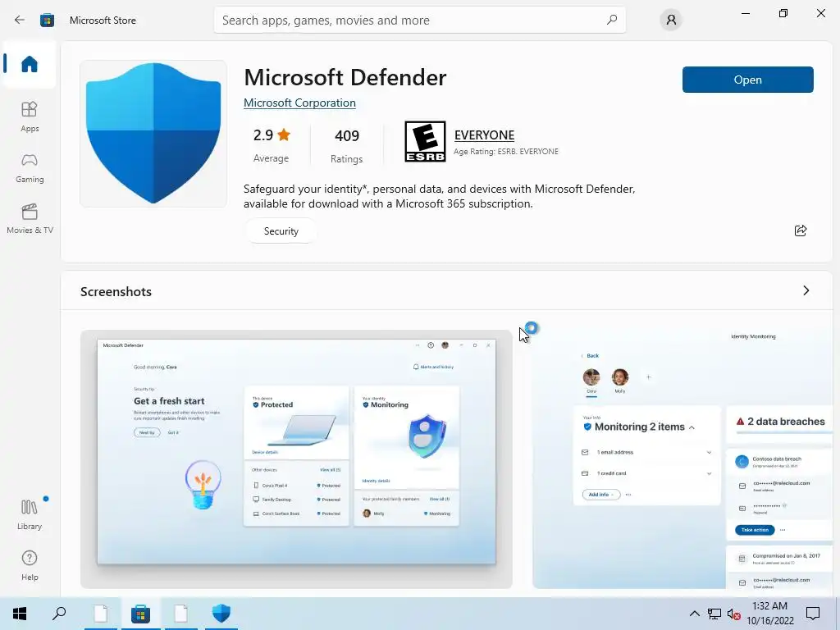The height and width of the screenshot is (630, 840).
Task: Select the Security category tag
Action: tap(281, 231)
